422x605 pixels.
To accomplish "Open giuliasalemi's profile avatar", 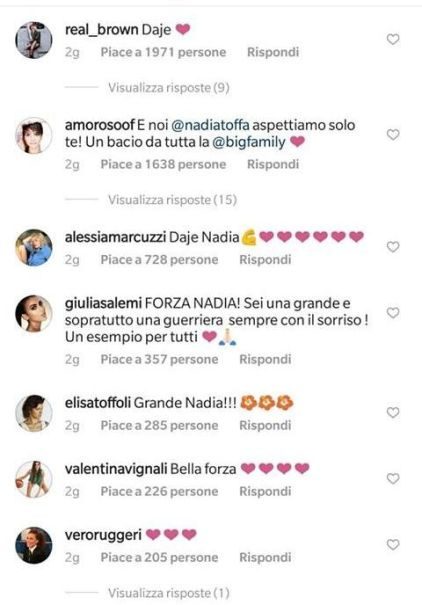I will click(34, 313).
